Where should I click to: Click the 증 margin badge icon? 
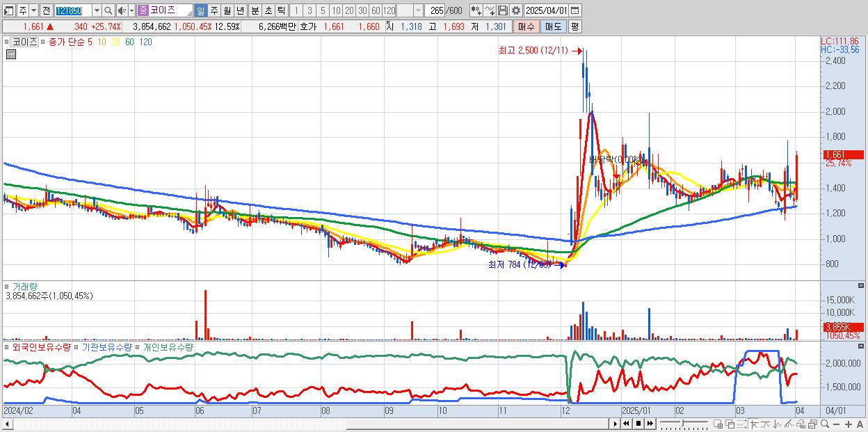pyautogui.click(x=143, y=10)
